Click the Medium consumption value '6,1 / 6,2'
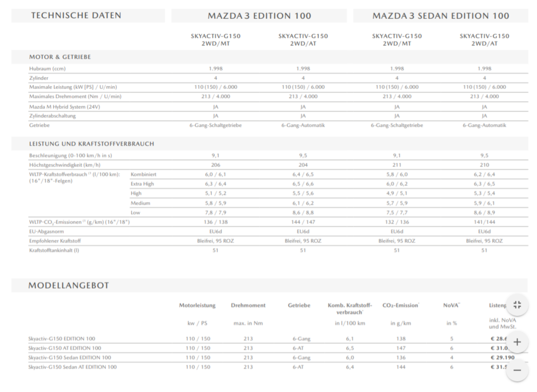Screen dimensions: 537x392 coord(303,203)
